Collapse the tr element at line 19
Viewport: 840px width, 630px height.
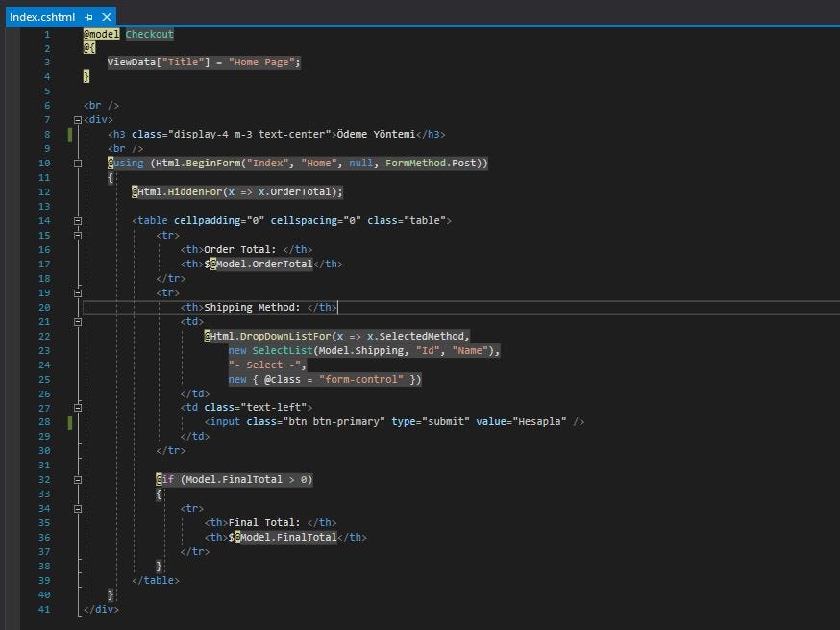click(78, 292)
